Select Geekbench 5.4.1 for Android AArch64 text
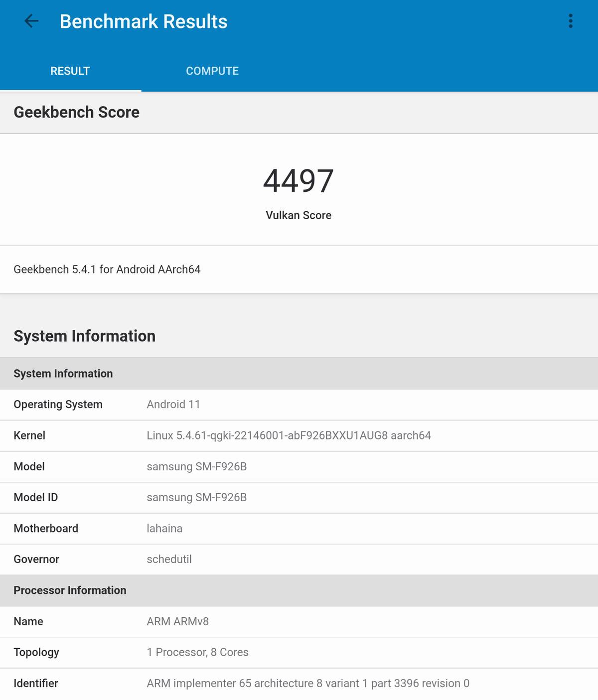Viewport: 598px width, 700px height. click(x=107, y=270)
